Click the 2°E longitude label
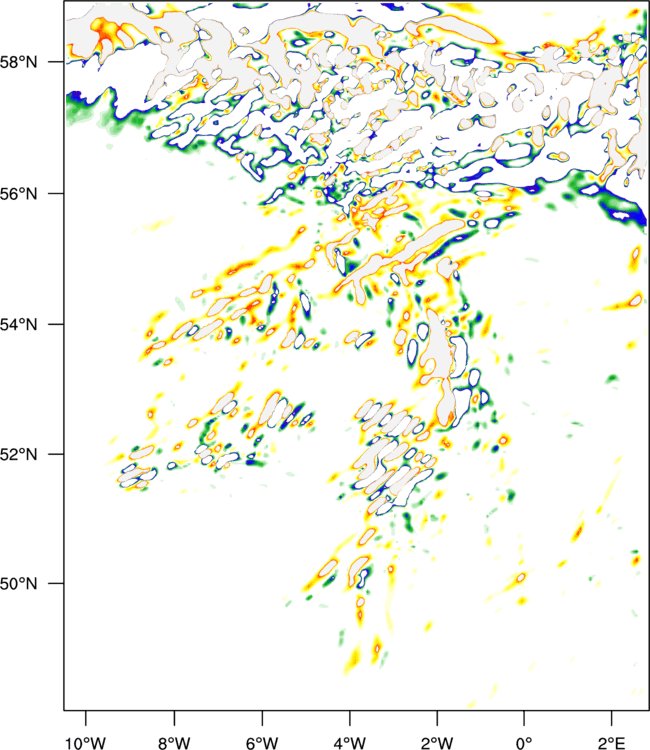Screen dimensions: 650x750 click(611, 743)
